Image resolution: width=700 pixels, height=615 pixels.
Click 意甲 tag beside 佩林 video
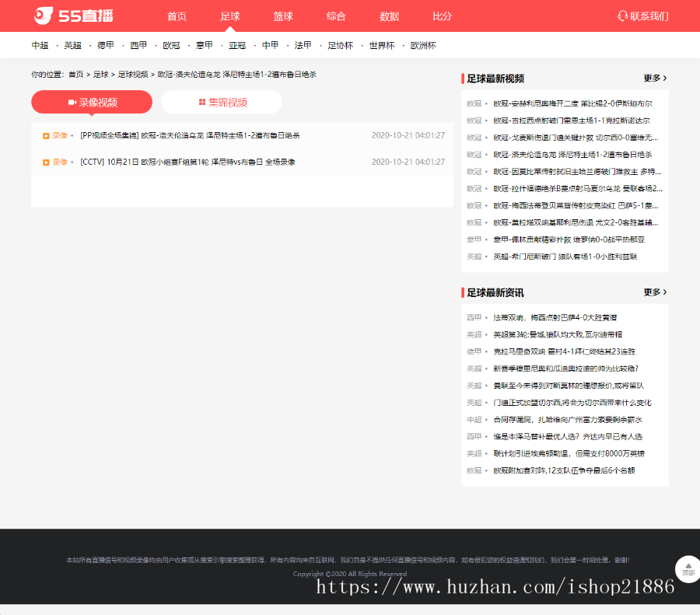tap(474, 239)
